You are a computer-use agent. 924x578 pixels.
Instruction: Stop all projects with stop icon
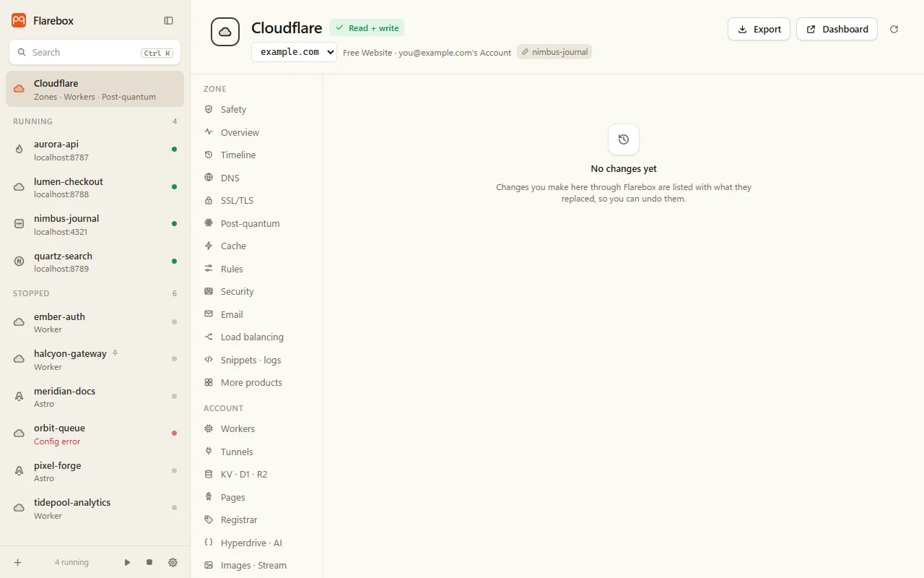[149, 562]
